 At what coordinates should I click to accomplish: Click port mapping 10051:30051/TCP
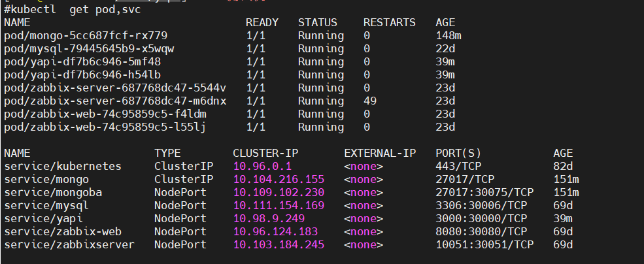(x=484, y=245)
